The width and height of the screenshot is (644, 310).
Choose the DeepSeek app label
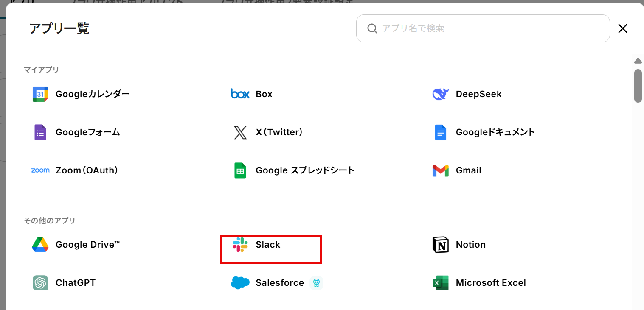click(478, 94)
